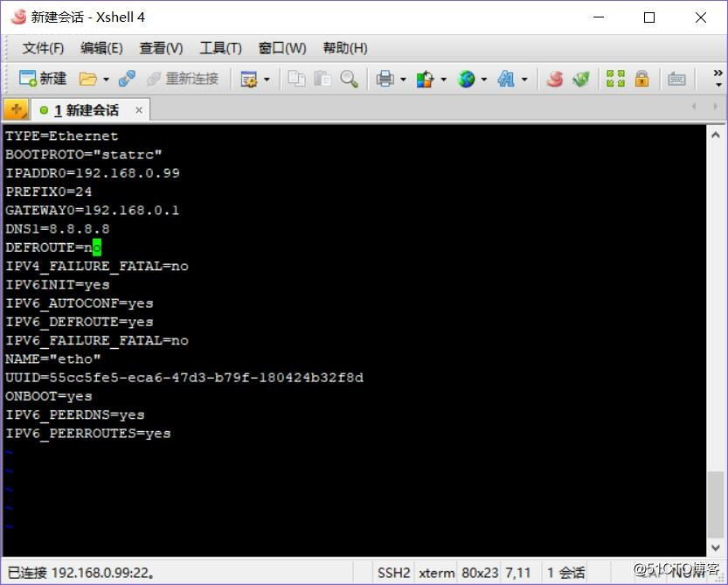
Task: Click the tab scroll left arrow
Action: tap(694, 107)
